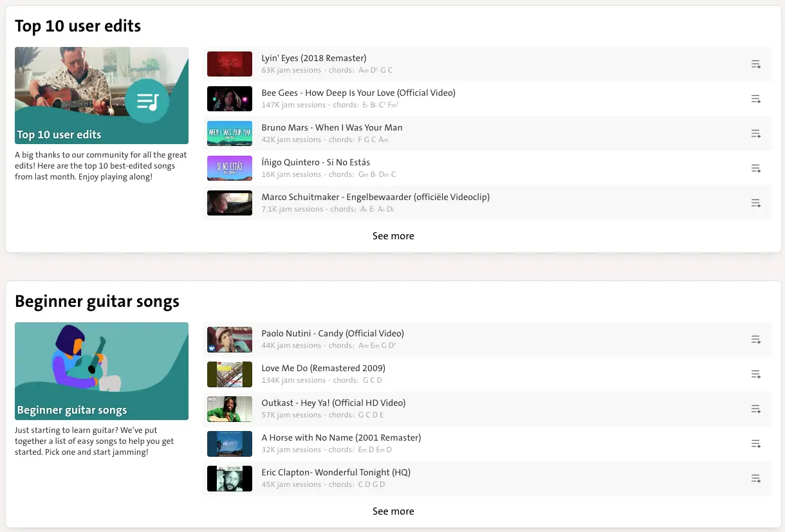Add Paolo Nutini Candy to playlist
This screenshot has height=532, width=785.
755,340
